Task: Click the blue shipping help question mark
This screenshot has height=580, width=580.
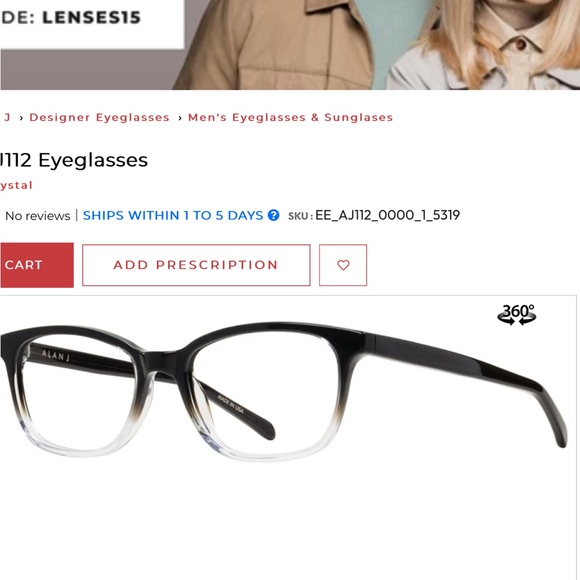Action: pos(273,215)
